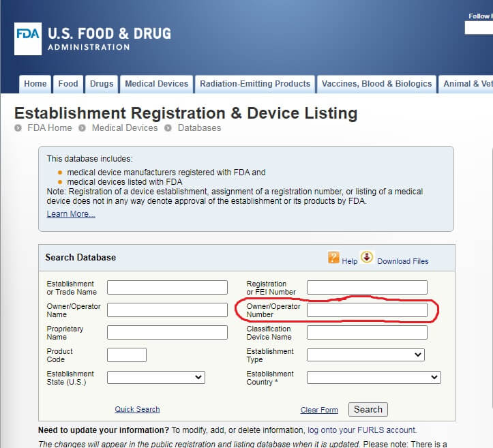Follow the Learn More link
Image resolution: width=493 pixels, height=448 pixels.
pyautogui.click(x=71, y=214)
